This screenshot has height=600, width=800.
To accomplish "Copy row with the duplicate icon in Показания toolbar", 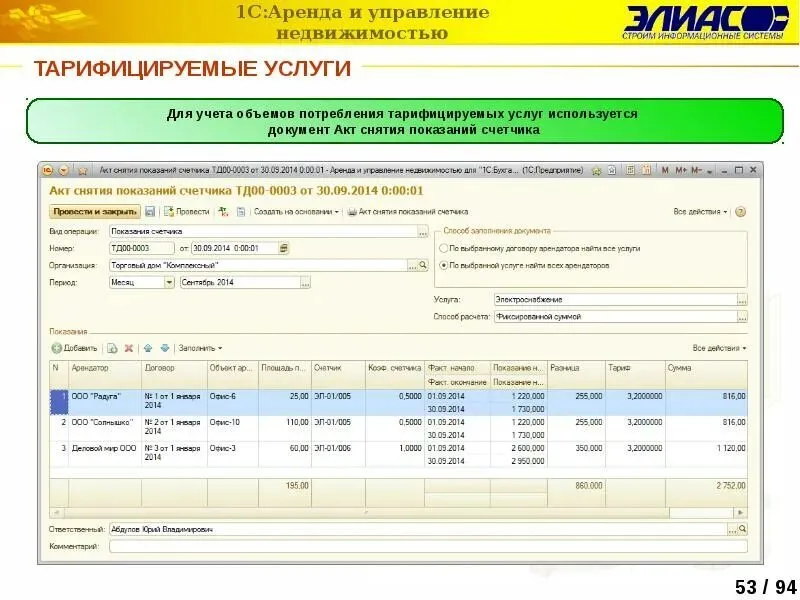I will 112,348.
